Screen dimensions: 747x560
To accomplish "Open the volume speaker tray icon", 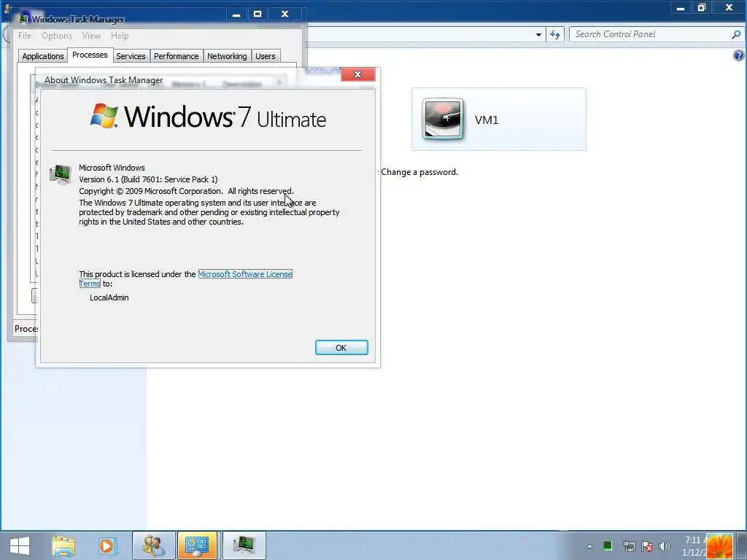I will pyautogui.click(x=664, y=546).
